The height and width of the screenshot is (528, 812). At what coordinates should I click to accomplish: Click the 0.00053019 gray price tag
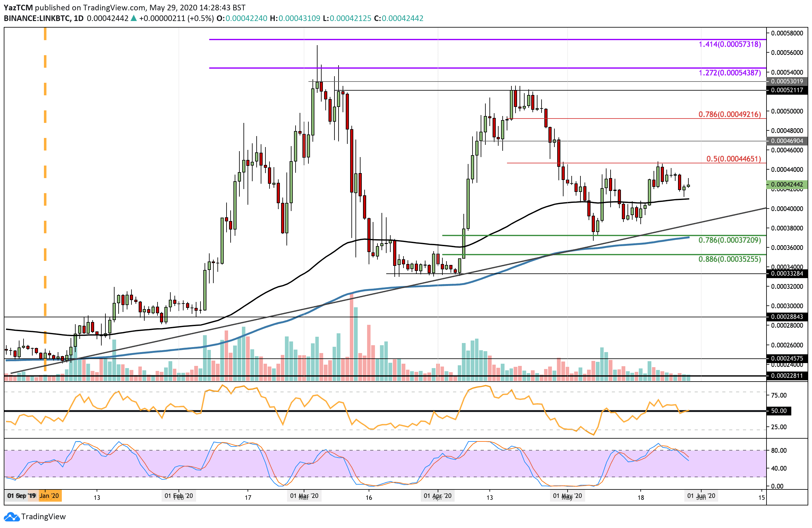point(787,81)
